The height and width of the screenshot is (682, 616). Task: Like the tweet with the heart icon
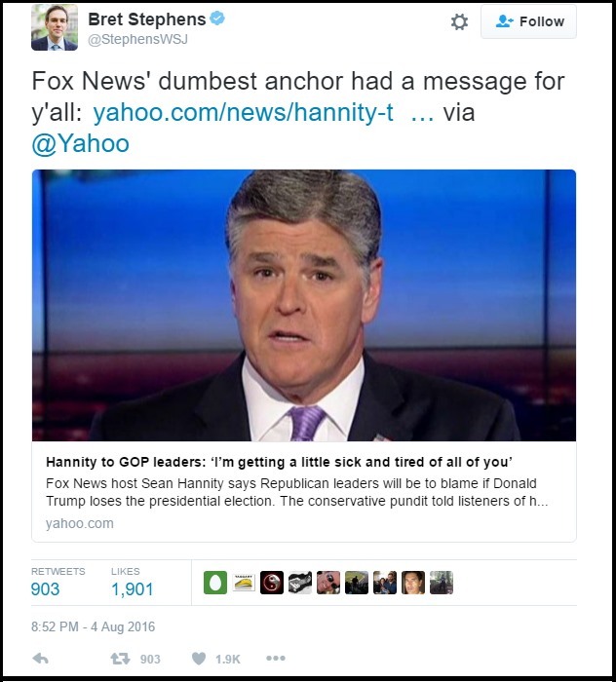tap(199, 659)
